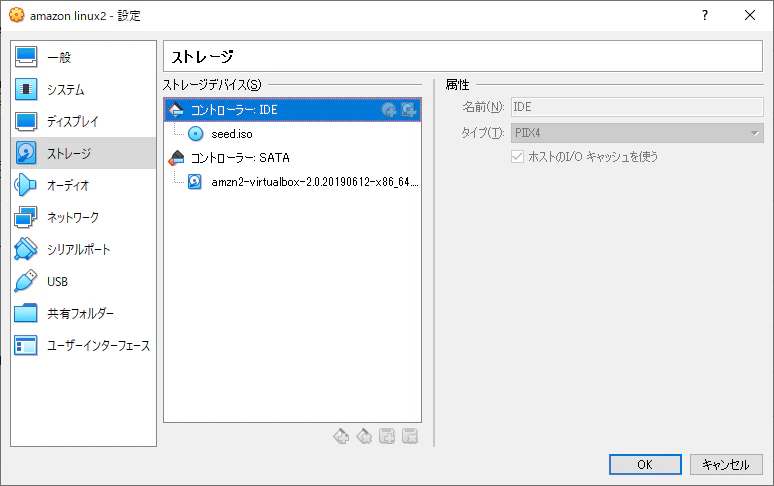The image size is (774, 486).
Task: Click the USB plug icon
Action: point(26,281)
